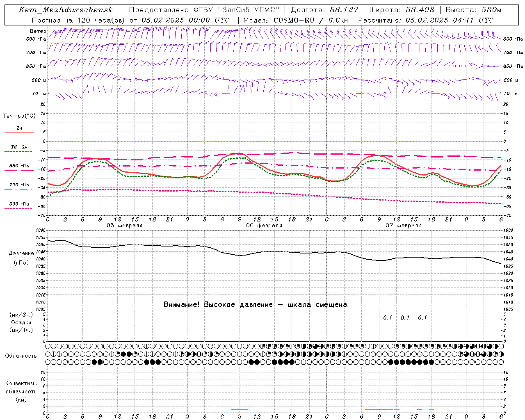Click the Давление pressure panel label
The width and height of the screenshot is (525, 420).
coord(21,253)
